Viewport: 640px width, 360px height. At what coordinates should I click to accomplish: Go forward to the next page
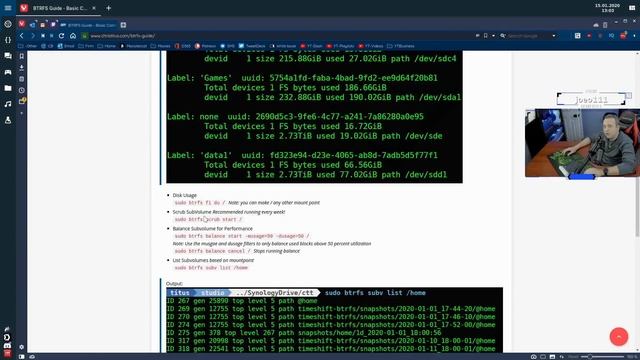tap(33, 36)
